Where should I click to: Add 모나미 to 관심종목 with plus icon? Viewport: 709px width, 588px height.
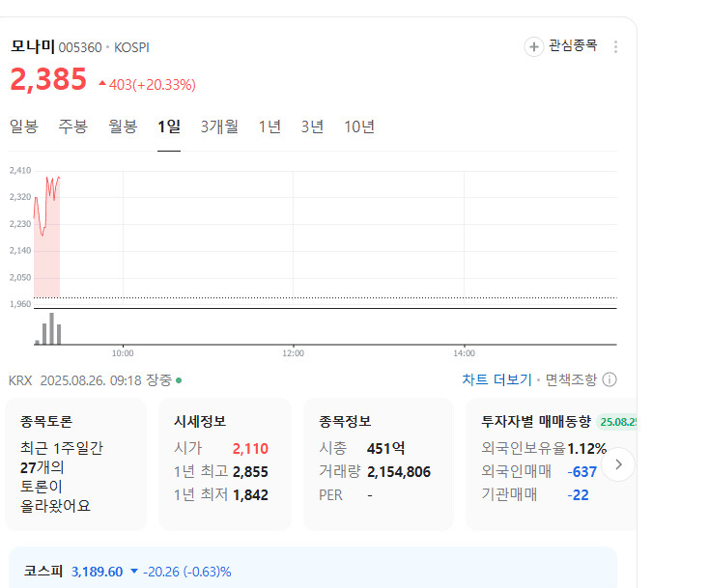tap(533, 46)
